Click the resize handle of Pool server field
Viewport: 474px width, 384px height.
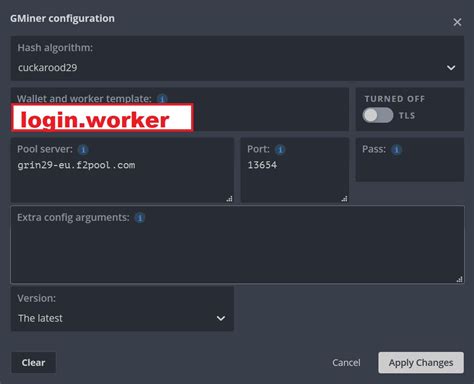coord(229,199)
